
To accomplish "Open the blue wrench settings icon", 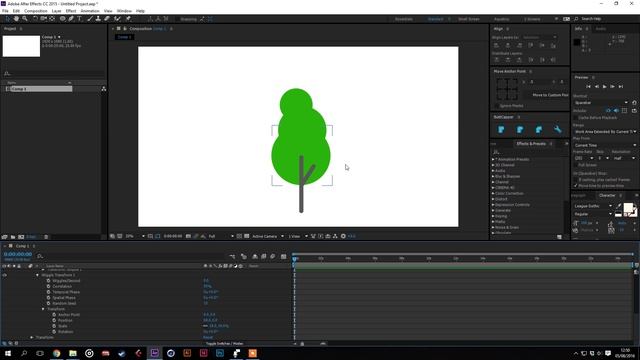I will (558, 130).
